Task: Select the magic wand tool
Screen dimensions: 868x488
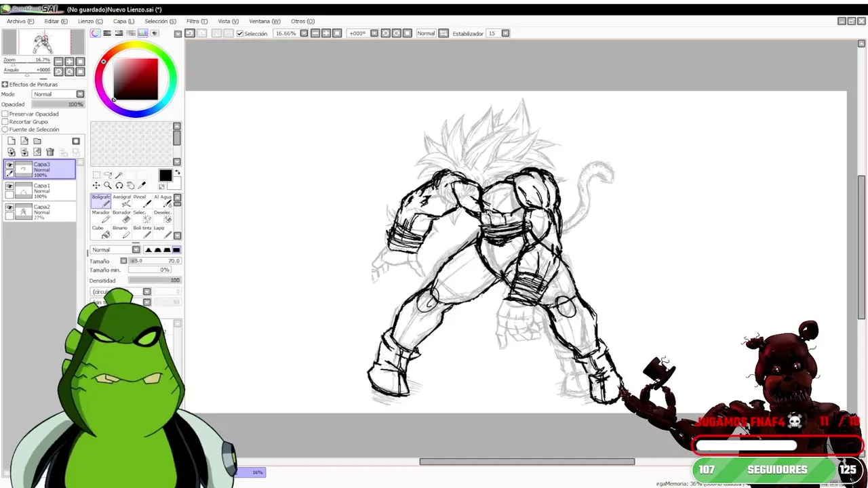Action: [x=119, y=175]
